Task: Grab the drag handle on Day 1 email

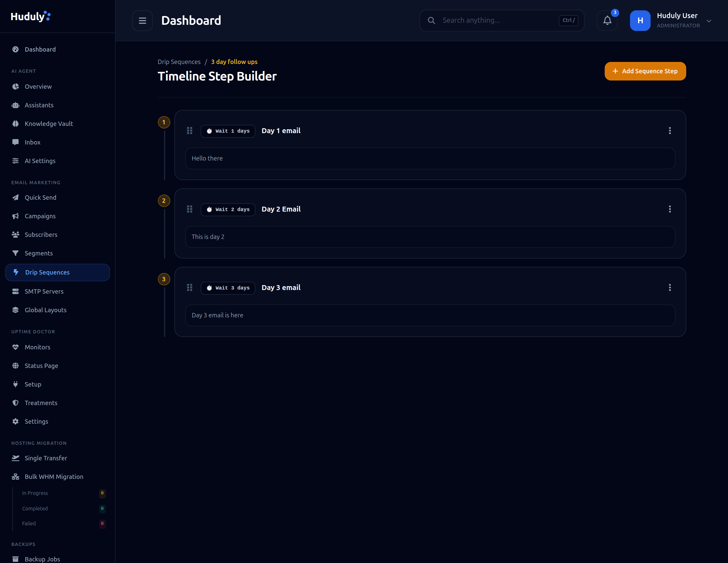Action: 190,131
